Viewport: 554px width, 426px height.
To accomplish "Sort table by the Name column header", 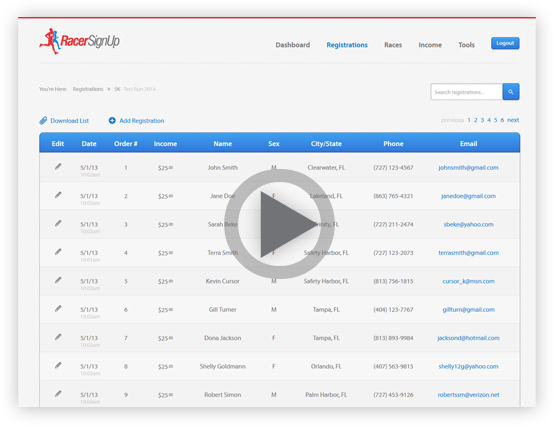I will pos(223,144).
